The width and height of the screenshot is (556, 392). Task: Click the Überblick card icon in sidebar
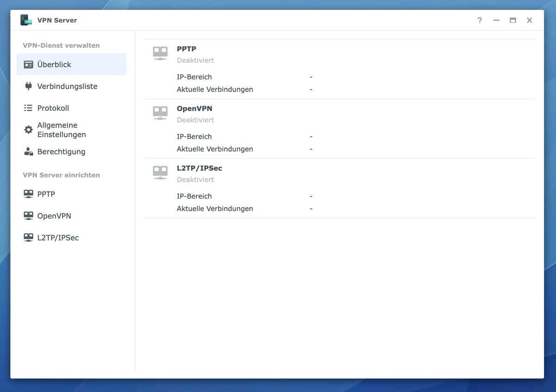28,64
